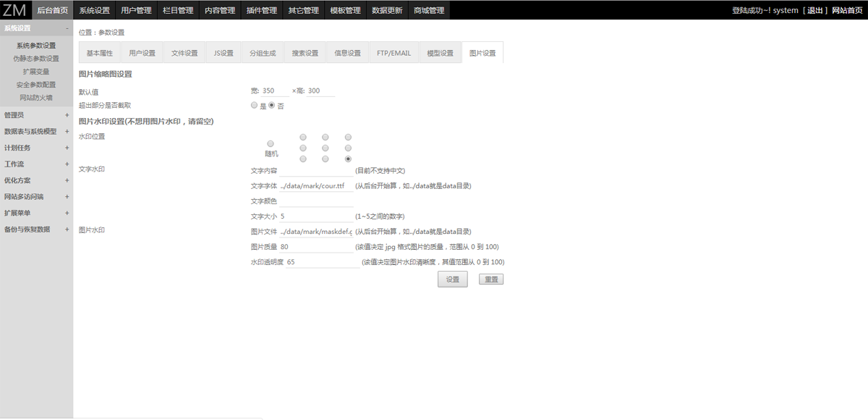Click the 退出 logout link
The image size is (868, 420).
(x=815, y=10)
